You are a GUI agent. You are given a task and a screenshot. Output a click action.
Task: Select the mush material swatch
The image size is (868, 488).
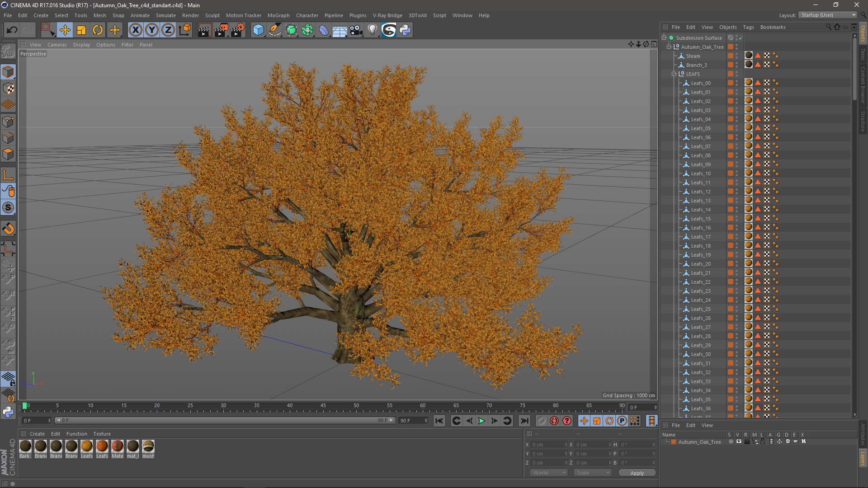(148, 449)
